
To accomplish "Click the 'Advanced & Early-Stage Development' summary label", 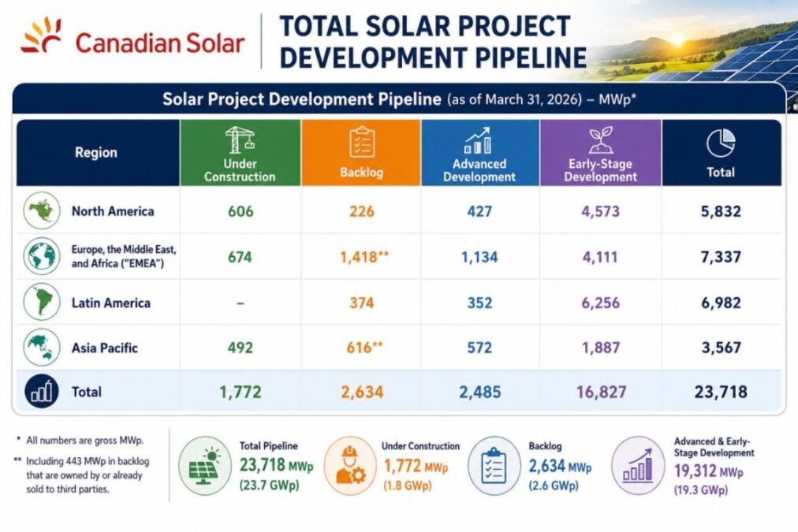I will [x=714, y=447].
